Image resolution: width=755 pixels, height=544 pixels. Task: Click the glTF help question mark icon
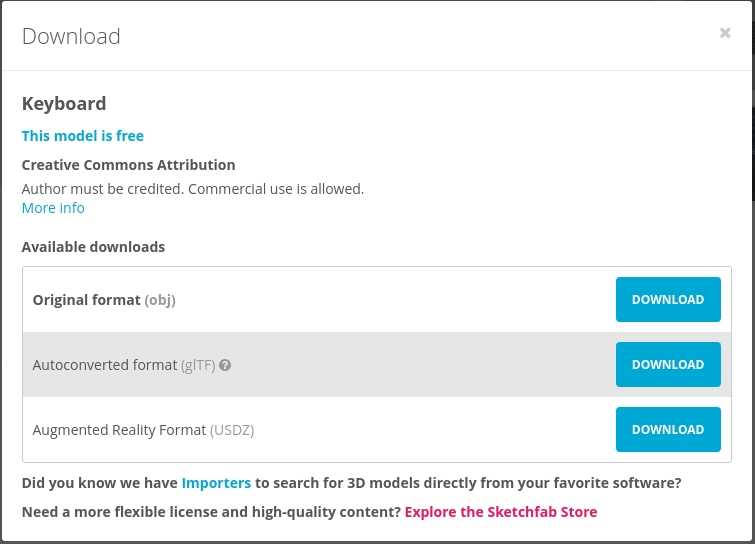click(x=225, y=365)
